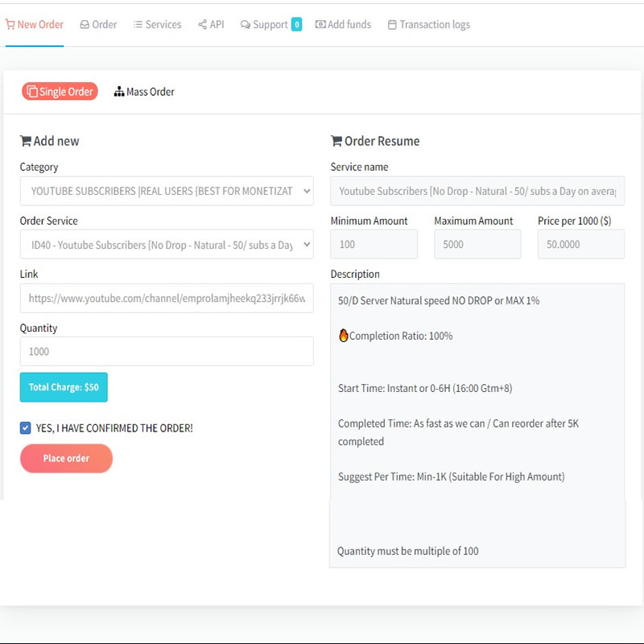Image resolution: width=644 pixels, height=644 pixels.
Task: Click the money icon beside Add funds
Action: (x=320, y=25)
